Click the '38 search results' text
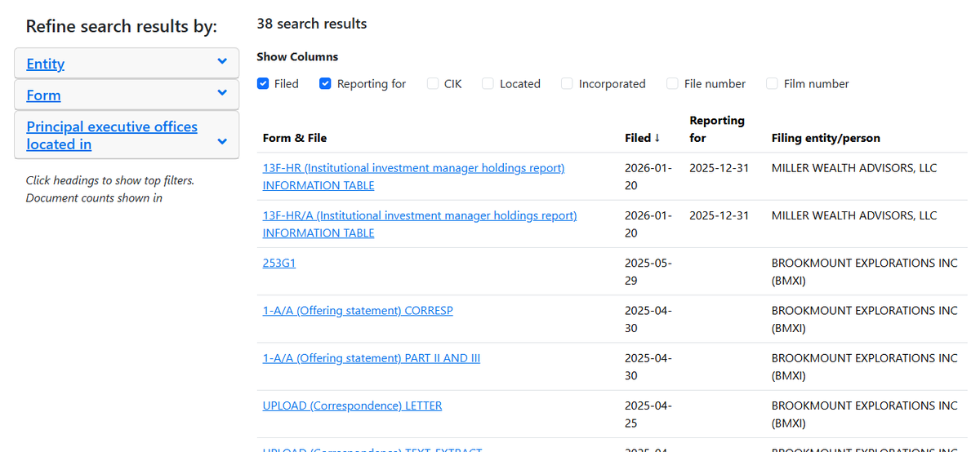Image resolution: width=980 pixels, height=452 pixels. (312, 24)
